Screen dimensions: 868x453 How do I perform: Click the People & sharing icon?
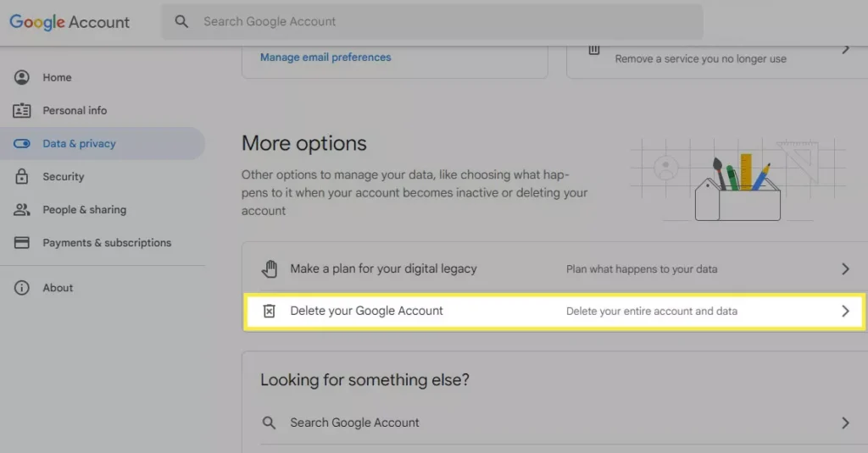[x=22, y=210]
